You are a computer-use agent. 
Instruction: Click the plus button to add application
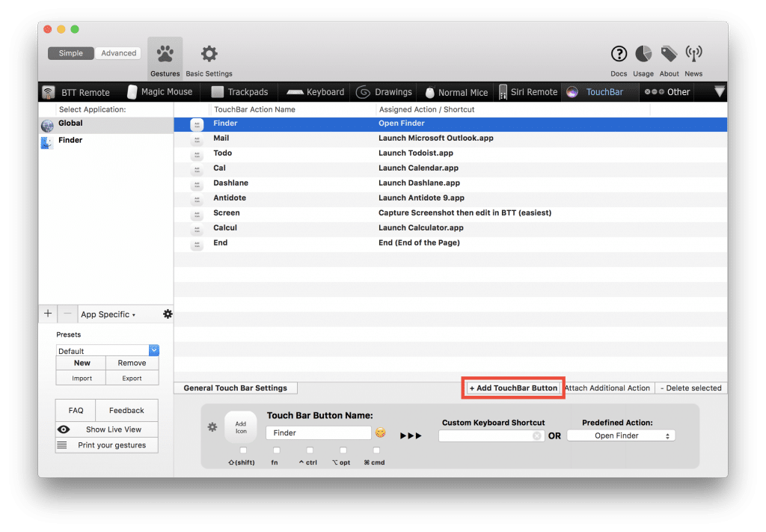coord(48,314)
